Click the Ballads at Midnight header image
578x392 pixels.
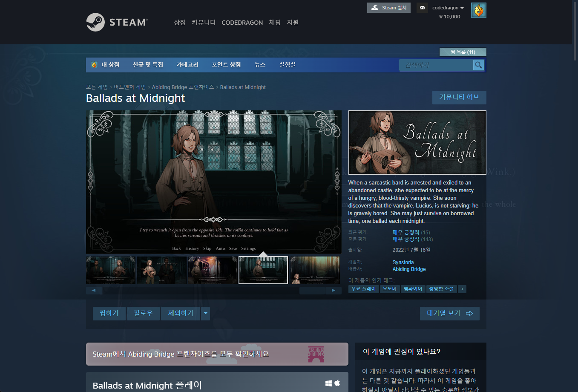click(x=417, y=142)
